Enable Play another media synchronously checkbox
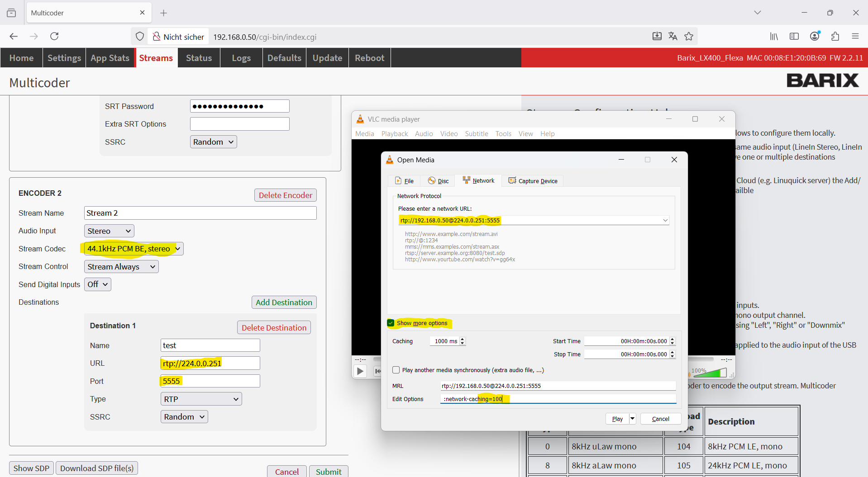This screenshot has width=868, height=477. 396,370
